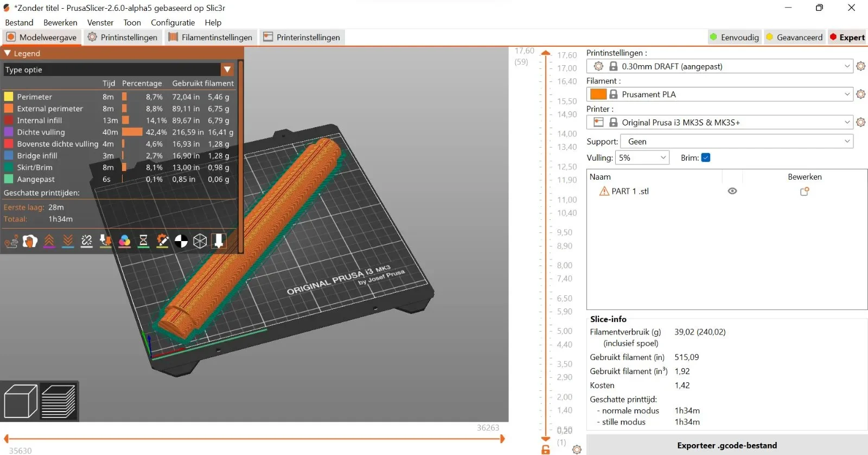Image resolution: width=868 pixels, height=455 pixels.
Task: Click warning triangle icon on PART 1 .stl
Action: pos(604,191)
